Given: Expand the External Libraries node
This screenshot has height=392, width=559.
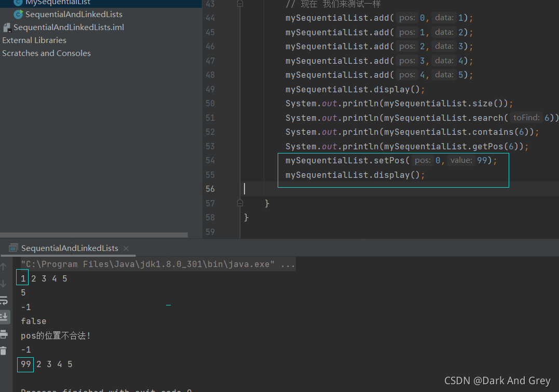Looking at the screenshot, I should pos(34,40).
